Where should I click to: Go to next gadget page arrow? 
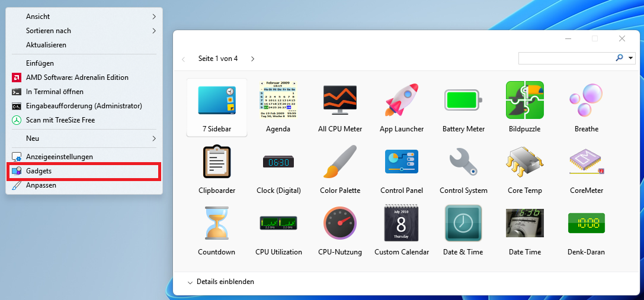click(252, 59)
